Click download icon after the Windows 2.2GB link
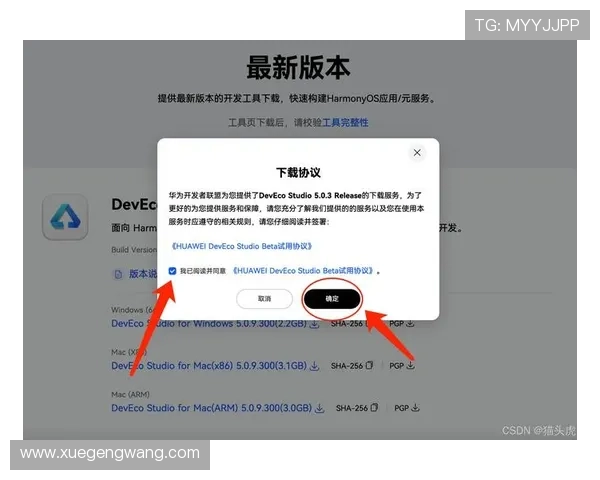 click(315, 324)
